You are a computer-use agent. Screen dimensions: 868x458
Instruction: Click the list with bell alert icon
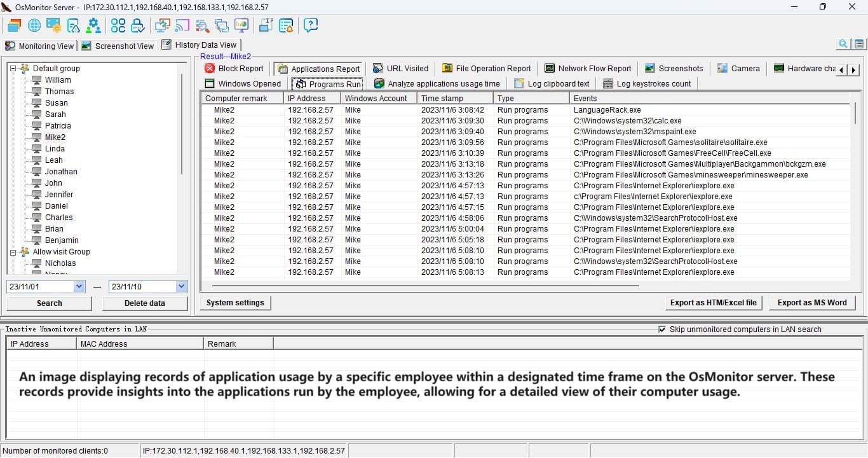pyautogui.click(x=286, y=25)
